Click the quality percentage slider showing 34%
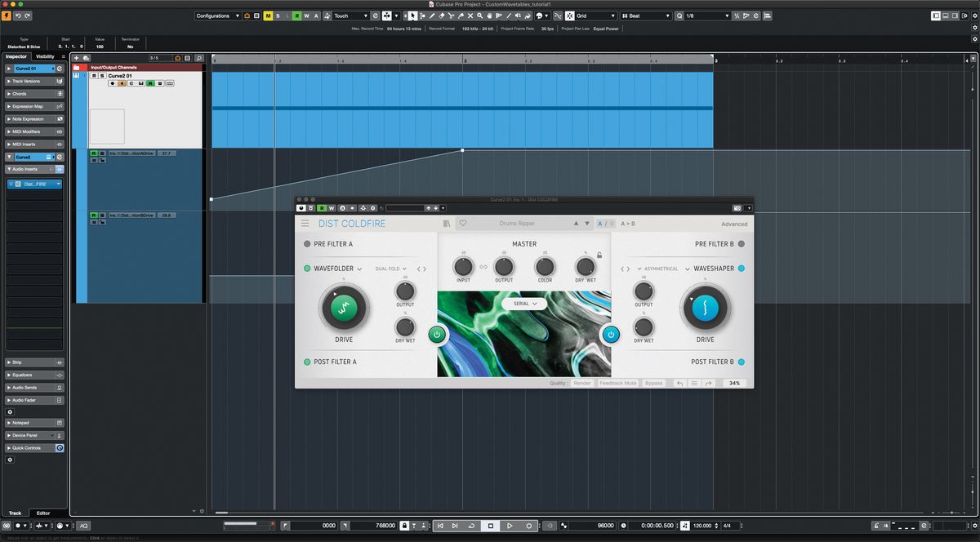The width and height of the screenshot is (980, 542). click(733, 382)
